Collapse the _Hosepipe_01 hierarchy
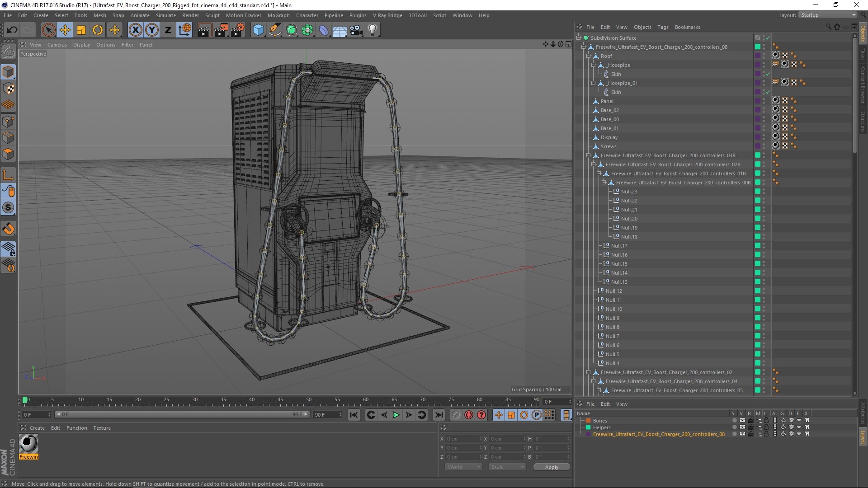Image resolution: width=868 pixels, height=488 pixels. click(x=594, y=83)
